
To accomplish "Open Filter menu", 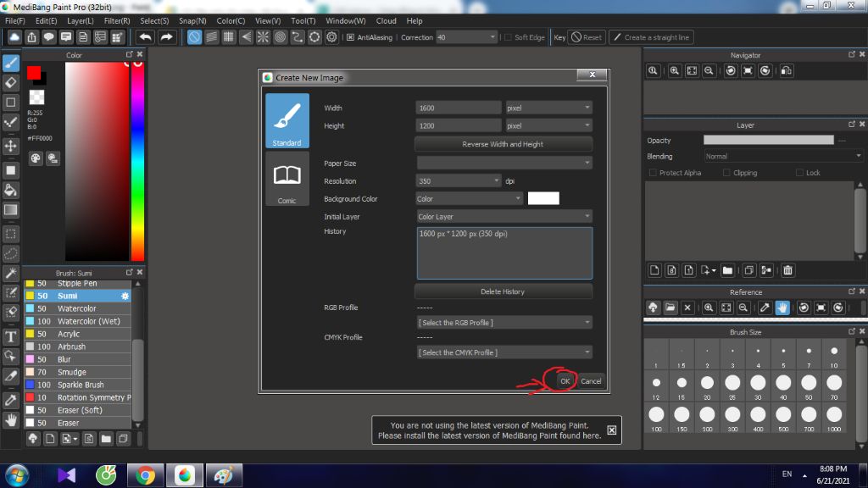I will coord(117,20).
